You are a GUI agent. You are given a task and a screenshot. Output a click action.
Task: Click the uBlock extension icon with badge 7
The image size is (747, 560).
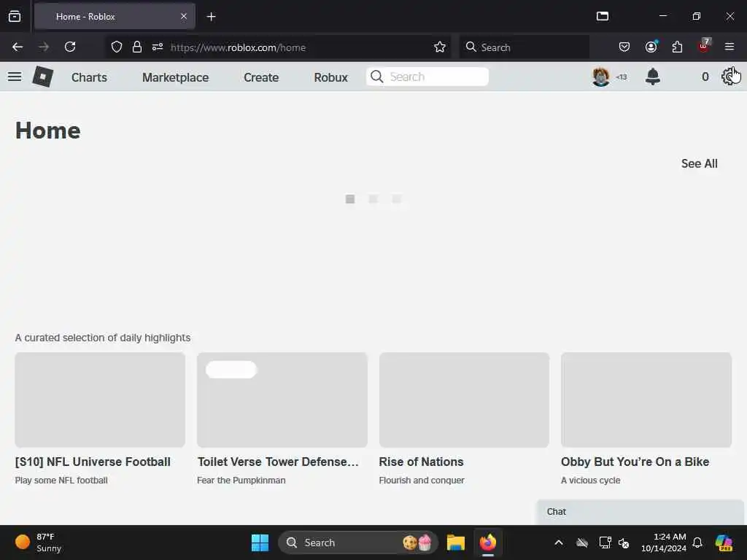coord(704,46)
